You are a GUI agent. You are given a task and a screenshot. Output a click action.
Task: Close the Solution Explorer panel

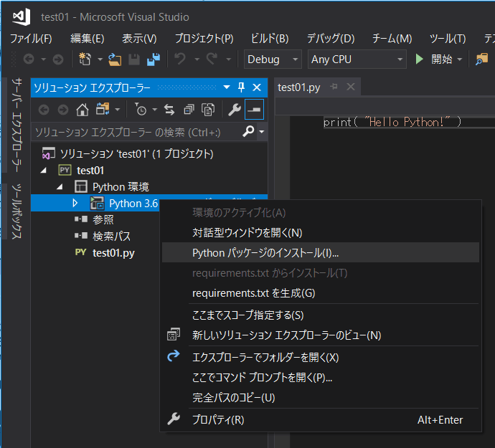click(257, 87)
